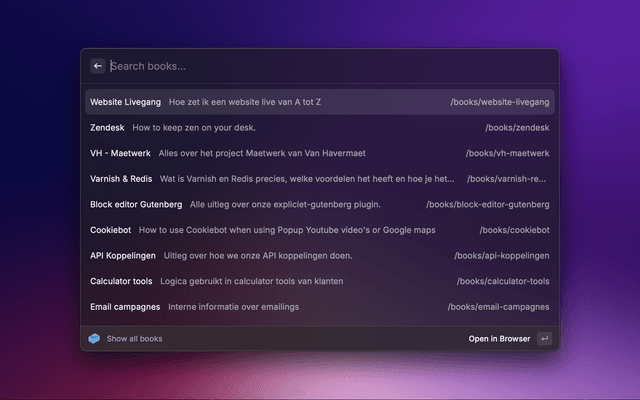Open the Calculator tools book
Image resolution: width=640 pixels, height=400 pixels.
(x=121, y=281)
